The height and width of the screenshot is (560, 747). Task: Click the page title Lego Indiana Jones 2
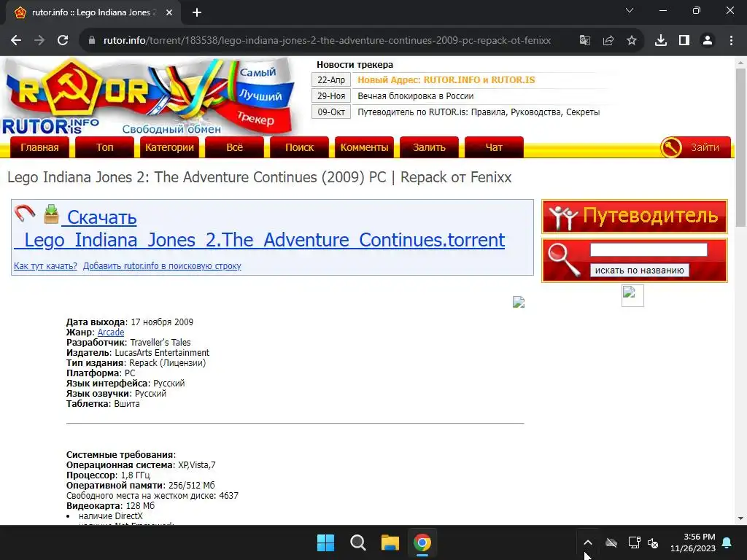[x=260, y=177]
